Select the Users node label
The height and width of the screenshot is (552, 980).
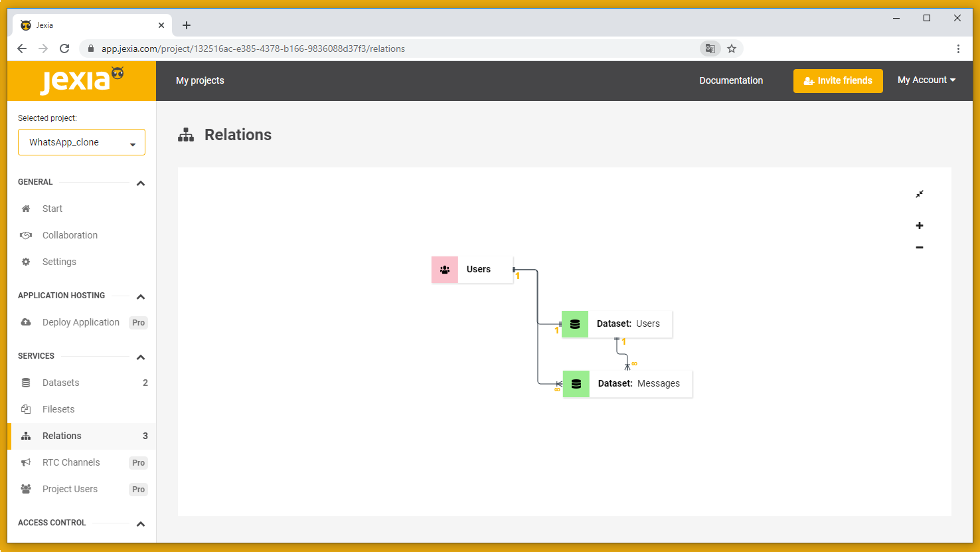[479, 269]
